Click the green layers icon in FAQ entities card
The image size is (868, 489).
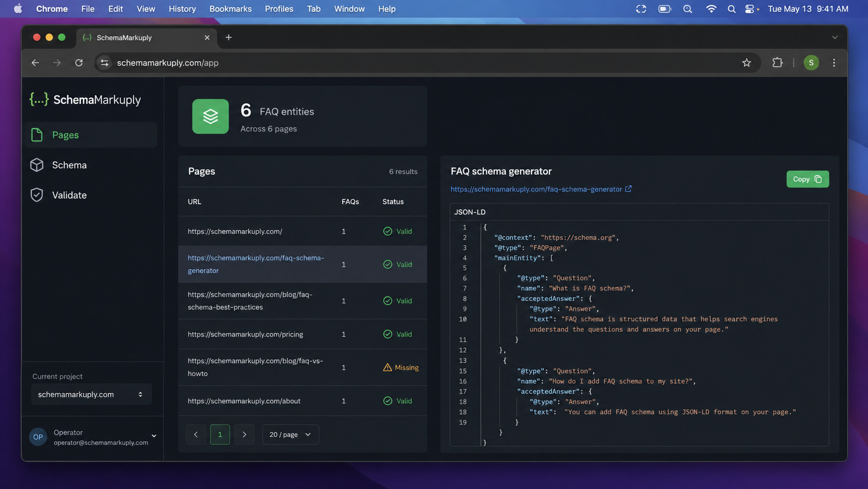tap(210, 116)
